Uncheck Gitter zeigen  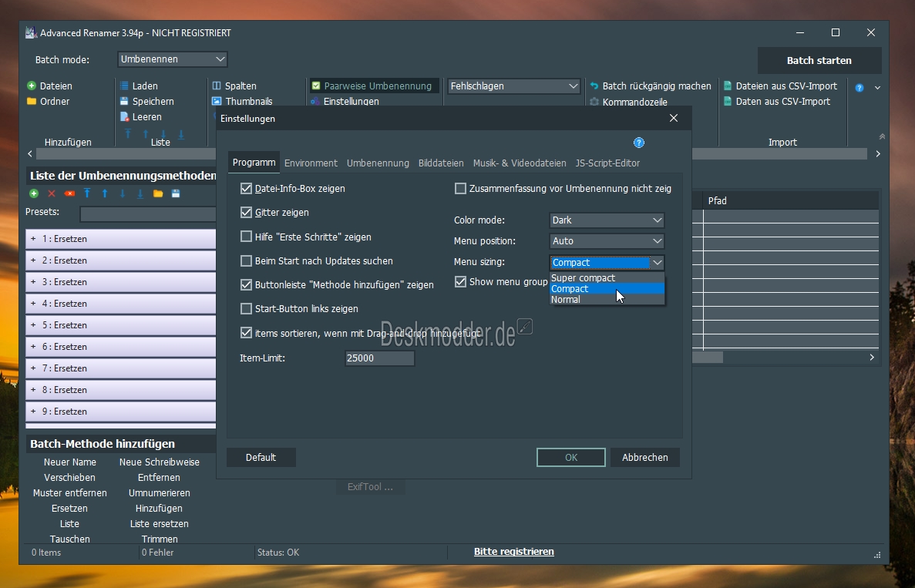pyautogui.click(x=246, y=213)
